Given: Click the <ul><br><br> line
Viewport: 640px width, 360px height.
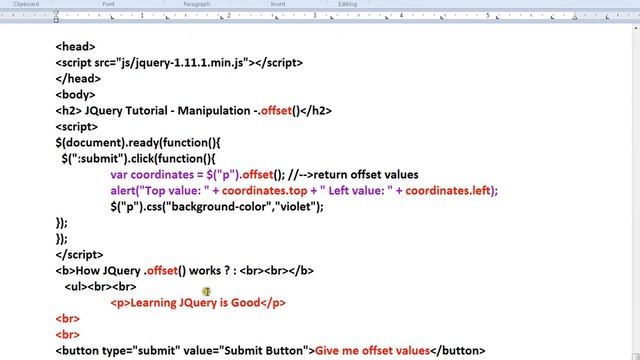Looking at the screenshot, I should (x=100, y=287).
